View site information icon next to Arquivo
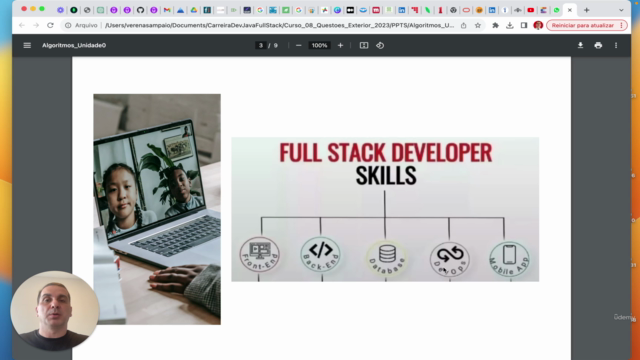 coord(68,25)
